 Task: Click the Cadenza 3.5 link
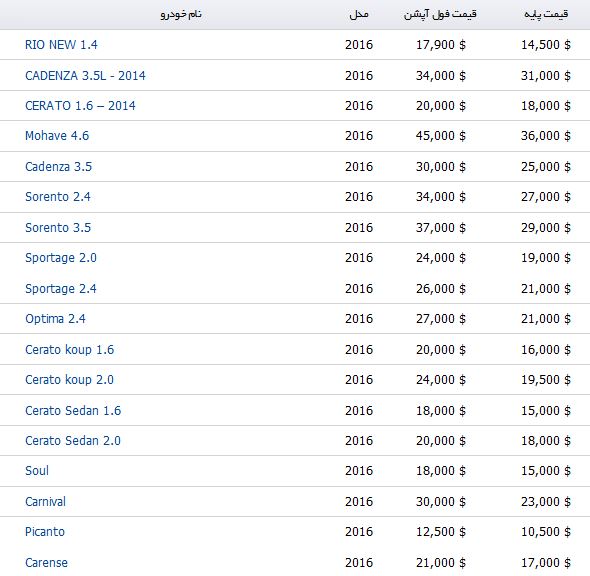pos(58,167)
